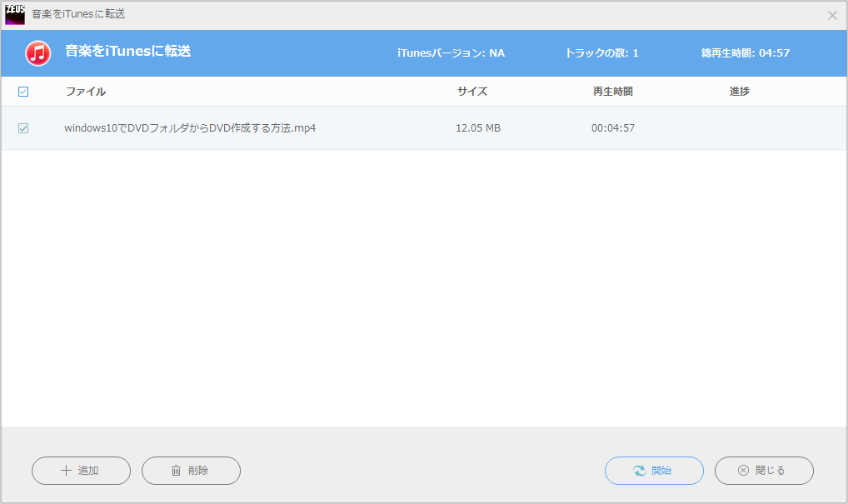This screenshot has height=504, width=848.
Task: Click the 総再生時間: 04:57 label
Action: (746, 53)
